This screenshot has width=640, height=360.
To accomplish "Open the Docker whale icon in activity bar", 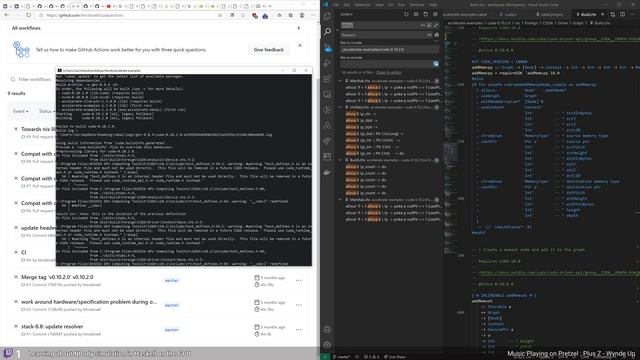I will tap(327, 172).
